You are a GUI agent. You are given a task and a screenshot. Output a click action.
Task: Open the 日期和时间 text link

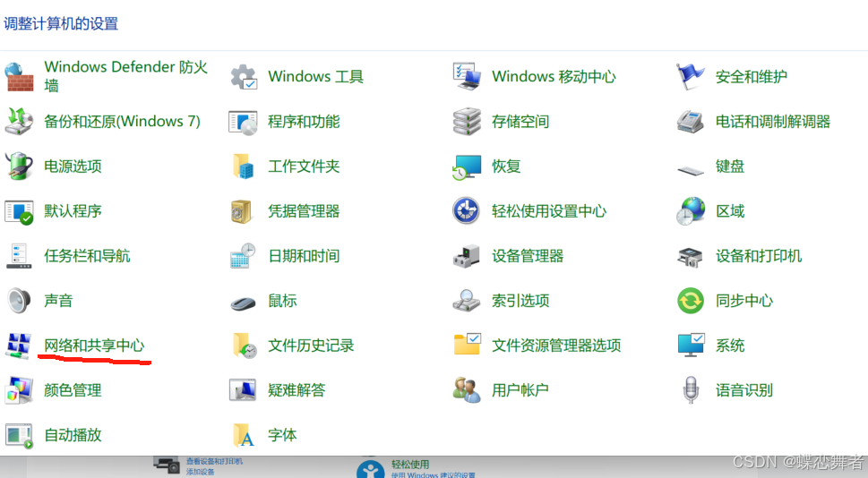pos(304,256)
